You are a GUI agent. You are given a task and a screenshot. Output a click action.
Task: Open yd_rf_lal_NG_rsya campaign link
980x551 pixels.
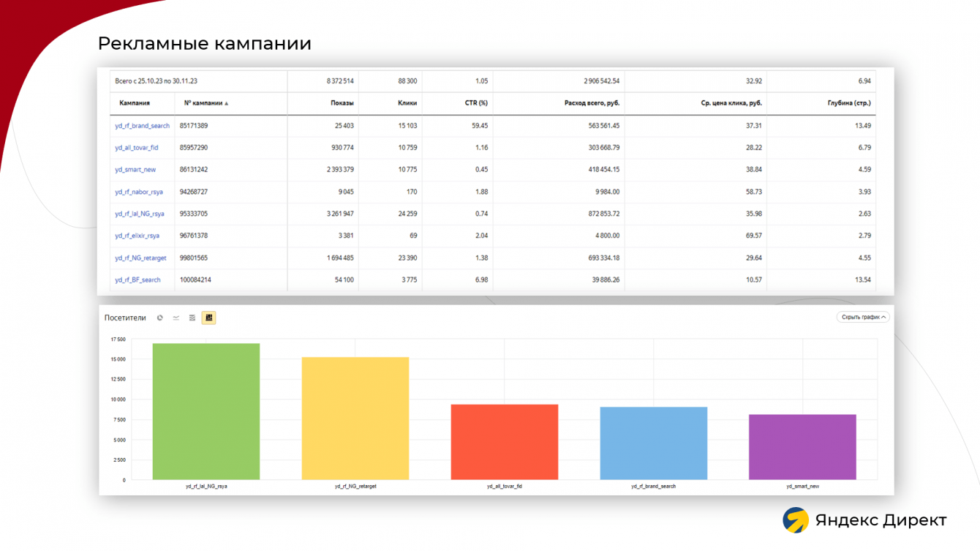140,214
